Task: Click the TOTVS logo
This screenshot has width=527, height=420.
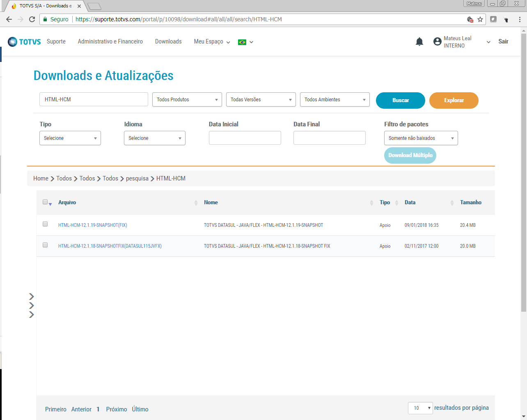Action: (x=24, y=41)
